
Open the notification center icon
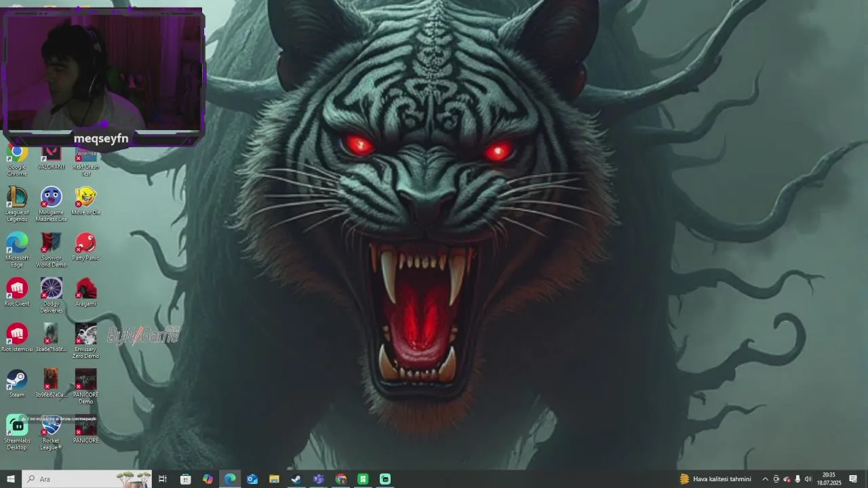click(853, 479)
